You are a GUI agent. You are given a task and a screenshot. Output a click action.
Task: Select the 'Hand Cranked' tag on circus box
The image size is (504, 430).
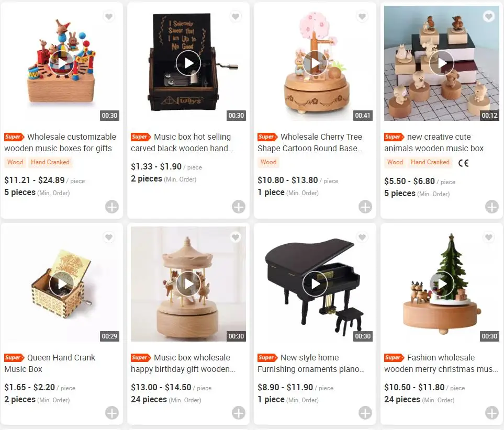click(50, 162)
